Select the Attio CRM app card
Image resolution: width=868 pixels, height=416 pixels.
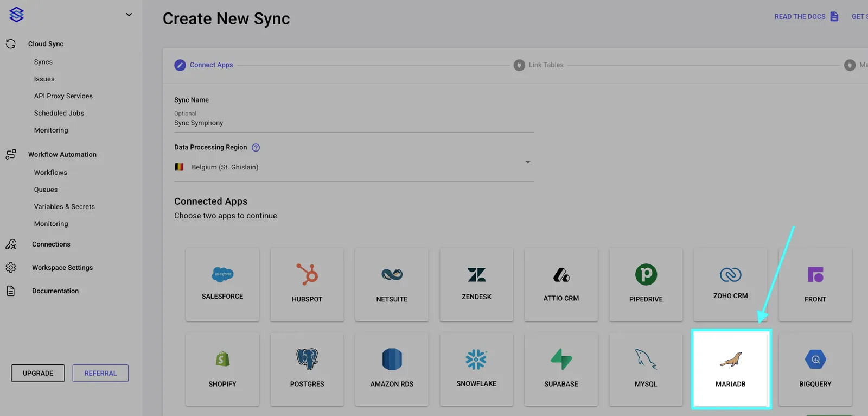click(x=561, y=284)
